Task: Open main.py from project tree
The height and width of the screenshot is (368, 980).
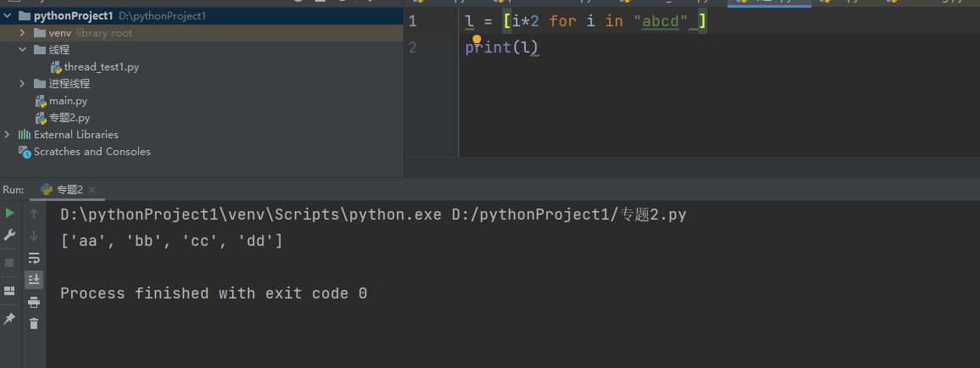Action: (68, 101)
